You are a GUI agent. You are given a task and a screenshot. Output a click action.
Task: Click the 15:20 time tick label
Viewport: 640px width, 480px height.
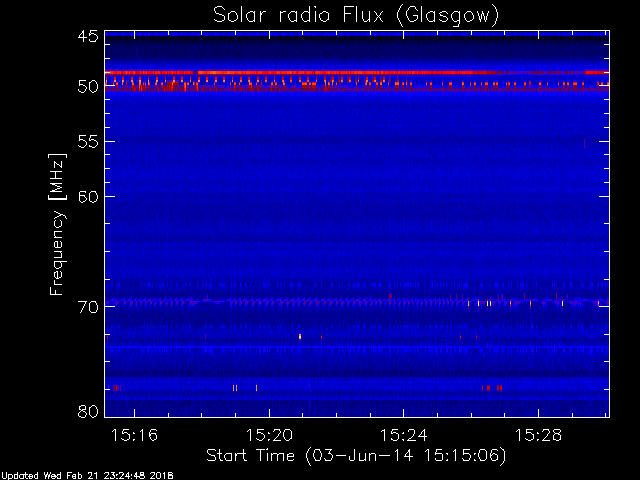coord(269,435)
